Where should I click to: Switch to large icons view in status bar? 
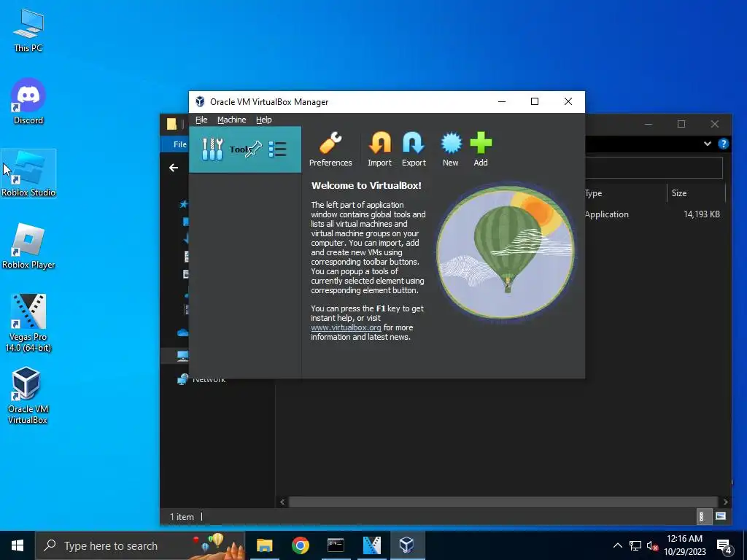tap(720, 517)
